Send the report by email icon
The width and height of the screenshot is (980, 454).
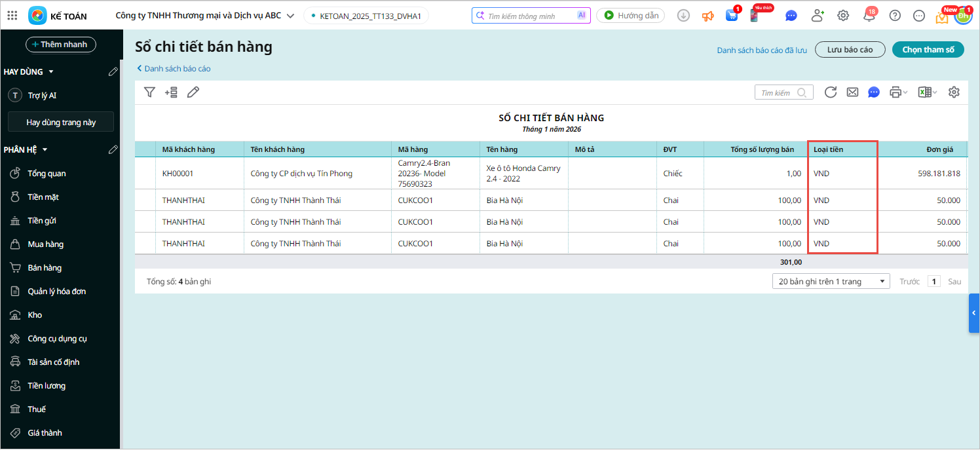pyautogui.click(x=852, y=92)
